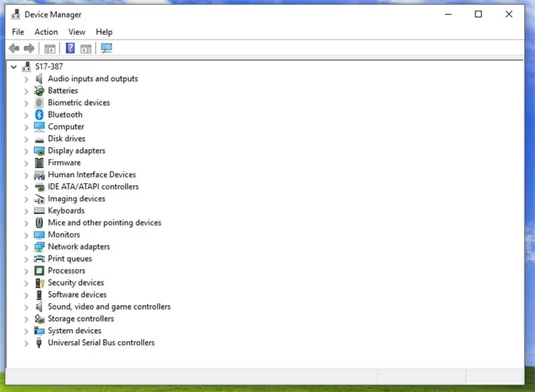535x392 pixels.
Task: Click the S17-387 computer root icon
Action: point(26,66)
